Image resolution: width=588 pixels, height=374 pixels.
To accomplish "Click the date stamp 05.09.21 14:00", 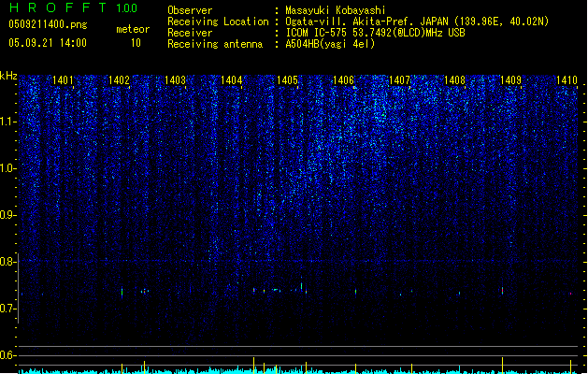I will coord(48,43).
